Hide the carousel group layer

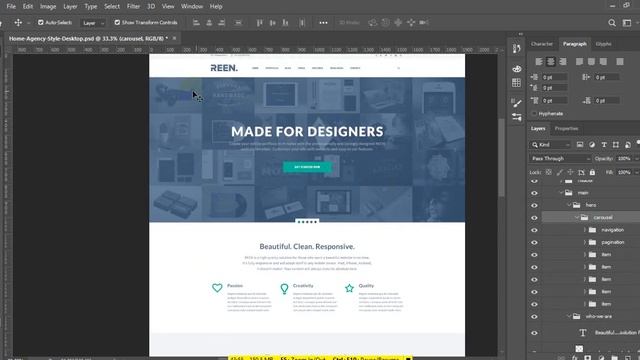click(534, 218)
